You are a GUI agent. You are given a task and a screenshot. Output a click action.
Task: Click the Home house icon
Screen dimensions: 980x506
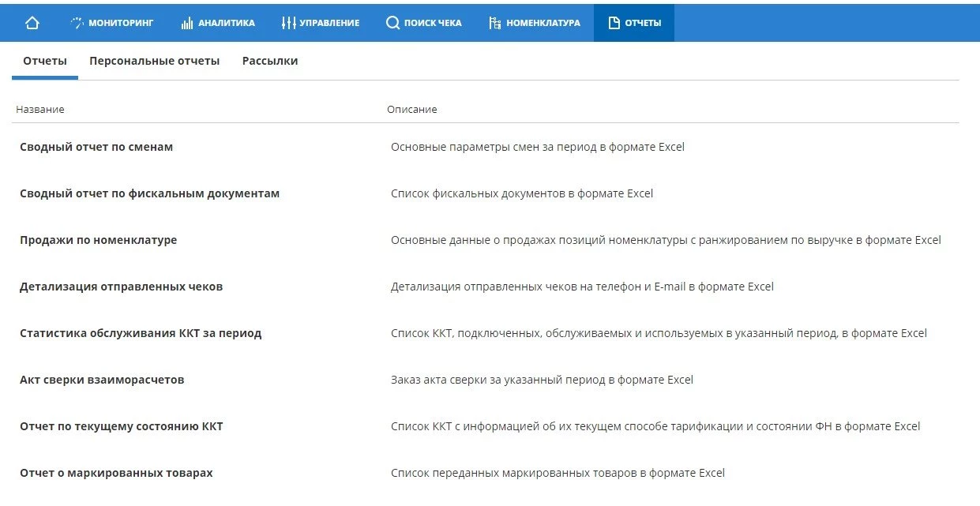(x=32, y=23)
